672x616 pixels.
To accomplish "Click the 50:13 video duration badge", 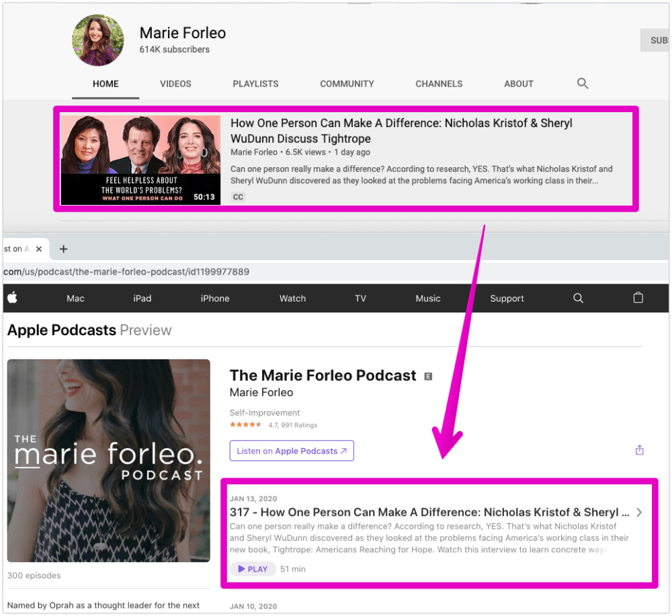I will click(x=204, y=197).
